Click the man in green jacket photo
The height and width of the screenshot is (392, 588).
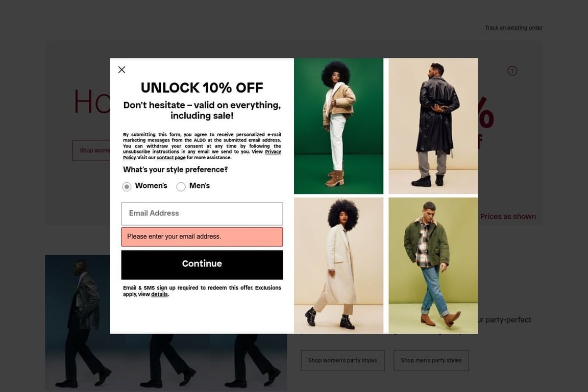pyautogui.click(x=433, y=265)
